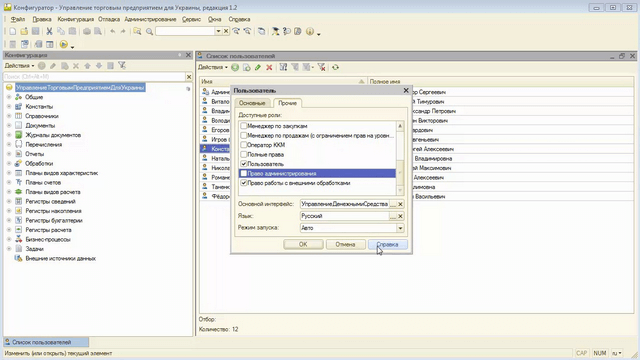Click the red delete user icon
The height and width of the screenshot is (360, 640).
[x=269, y=68]
